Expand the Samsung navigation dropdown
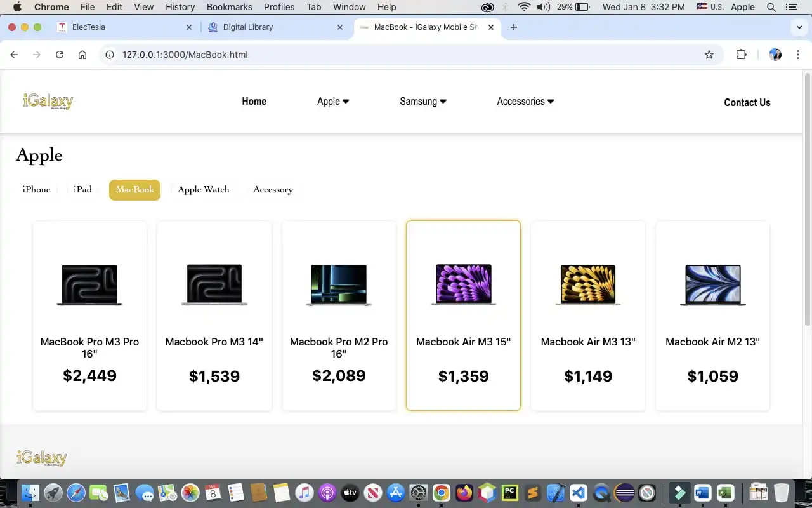Image resolution: width=812 pixels, height=508 pixels. [x=423, y=101]
